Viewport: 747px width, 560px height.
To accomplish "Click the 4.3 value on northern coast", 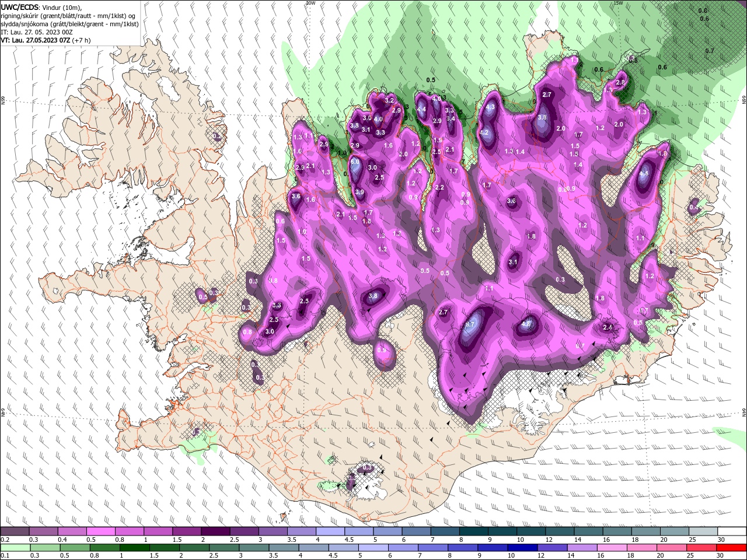I will [x=490, y=107].
